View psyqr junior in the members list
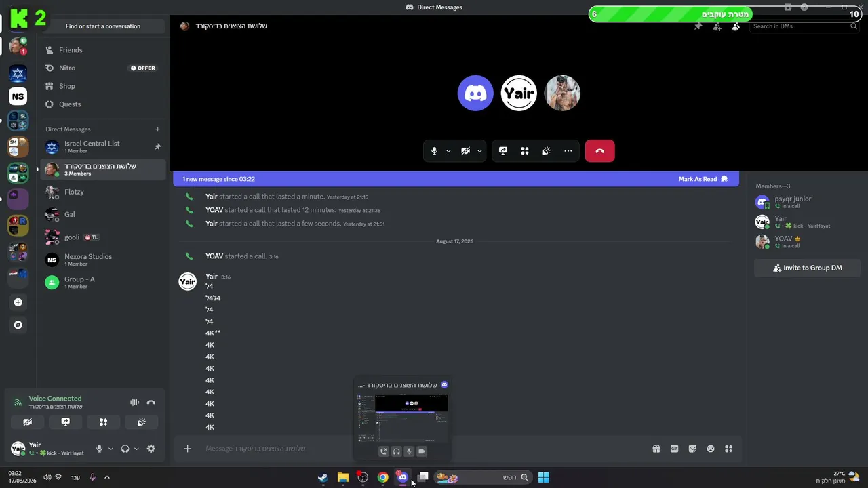868x488 pixels. click(x=807, y=202)
